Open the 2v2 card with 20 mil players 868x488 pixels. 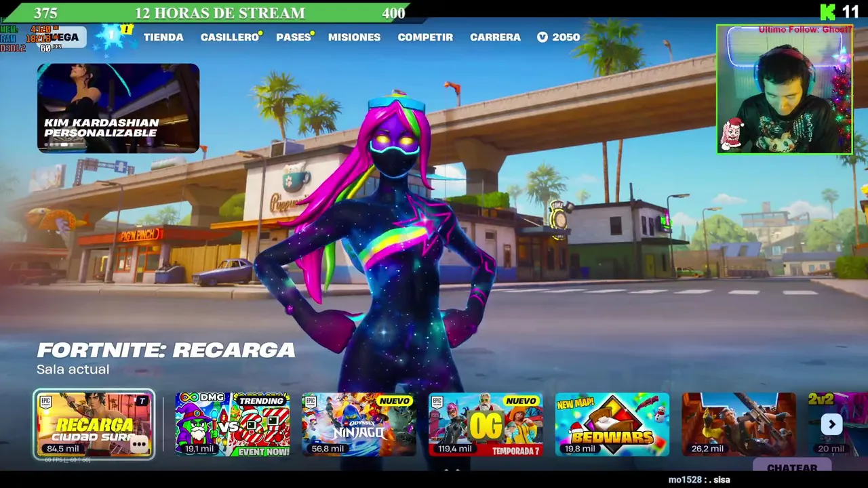click(x=838, y=424)
